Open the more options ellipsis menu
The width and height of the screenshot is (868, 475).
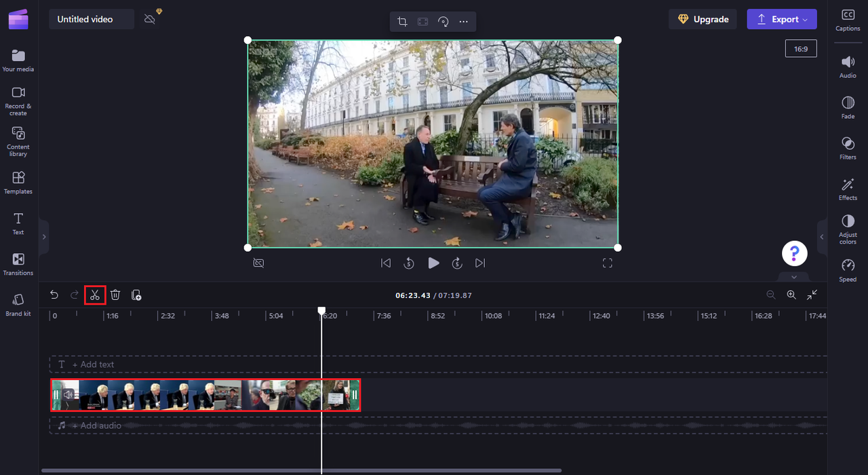click(463, 22)
